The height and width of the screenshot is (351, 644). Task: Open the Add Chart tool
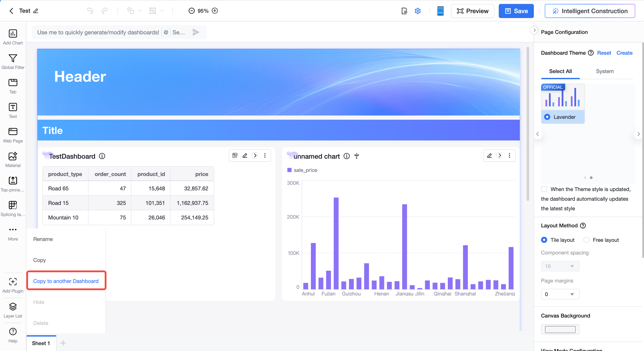(13, 37)
